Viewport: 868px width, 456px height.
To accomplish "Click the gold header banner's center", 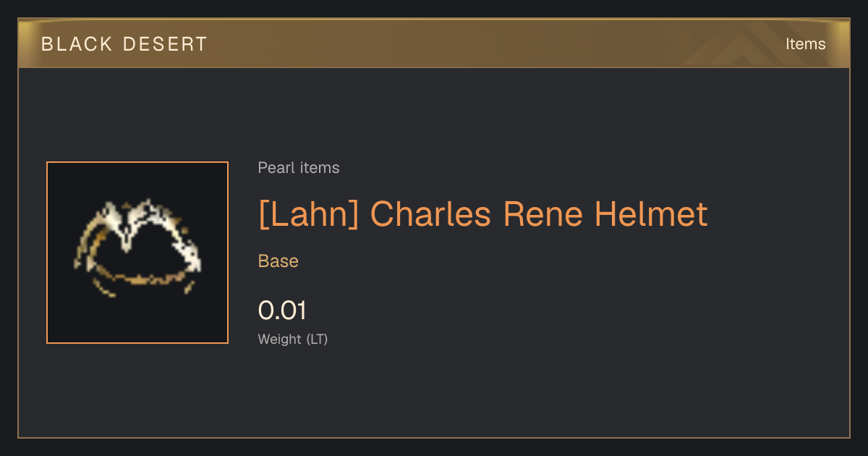I will pos(434,43).
